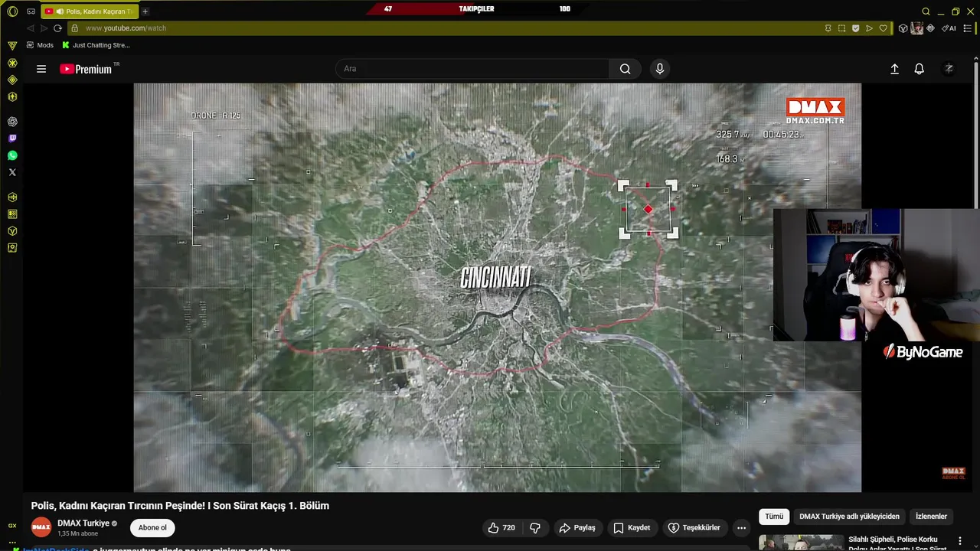Open the GX sidebar settings icon at bottom

point(12,541)
